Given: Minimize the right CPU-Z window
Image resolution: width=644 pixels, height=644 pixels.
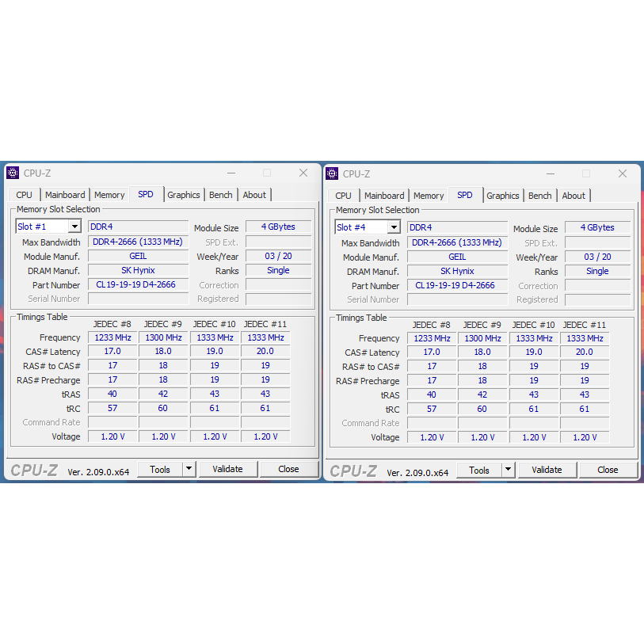Looking at the screenshot, I should tap(551, 173).
